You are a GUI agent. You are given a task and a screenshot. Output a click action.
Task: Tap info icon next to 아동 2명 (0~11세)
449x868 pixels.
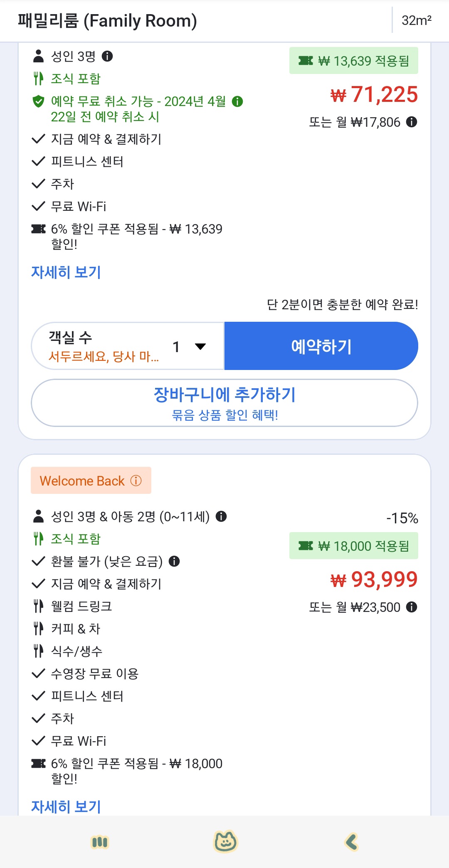221,516
